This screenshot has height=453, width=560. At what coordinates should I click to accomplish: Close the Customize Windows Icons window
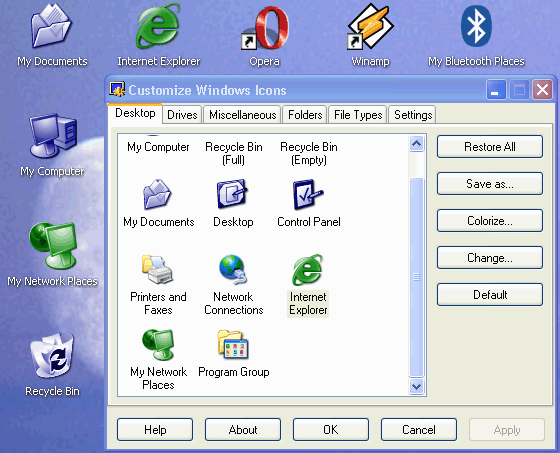542,89
